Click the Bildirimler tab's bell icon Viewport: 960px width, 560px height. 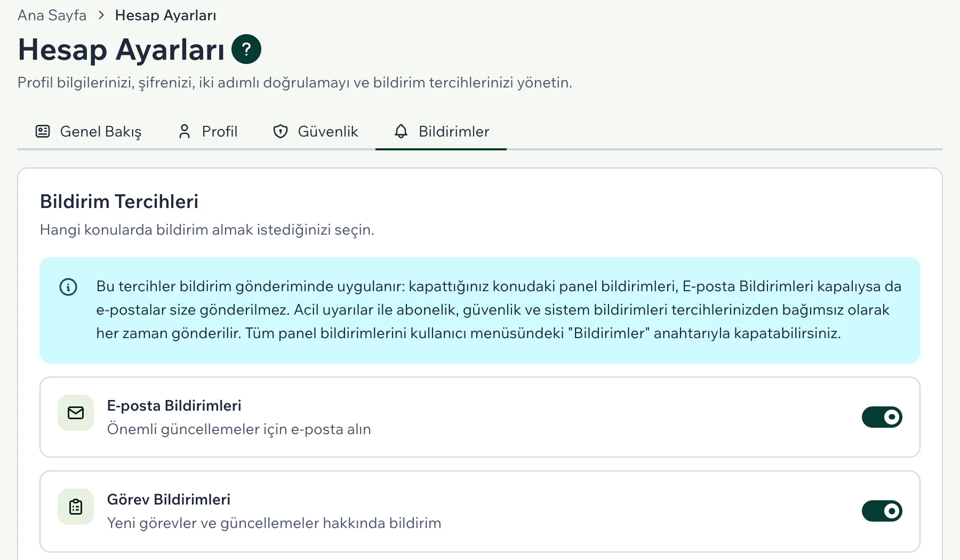pyautogui.click(x=401, y=131)
